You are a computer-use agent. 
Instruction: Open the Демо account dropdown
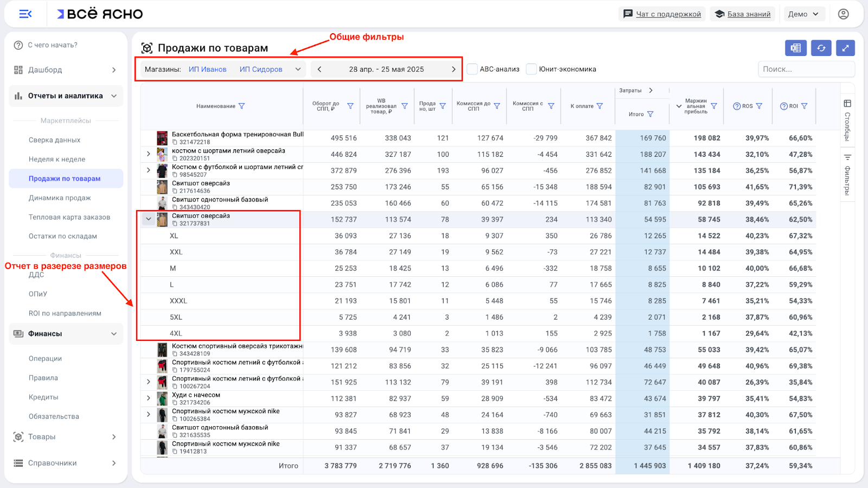tap(803, 14)
